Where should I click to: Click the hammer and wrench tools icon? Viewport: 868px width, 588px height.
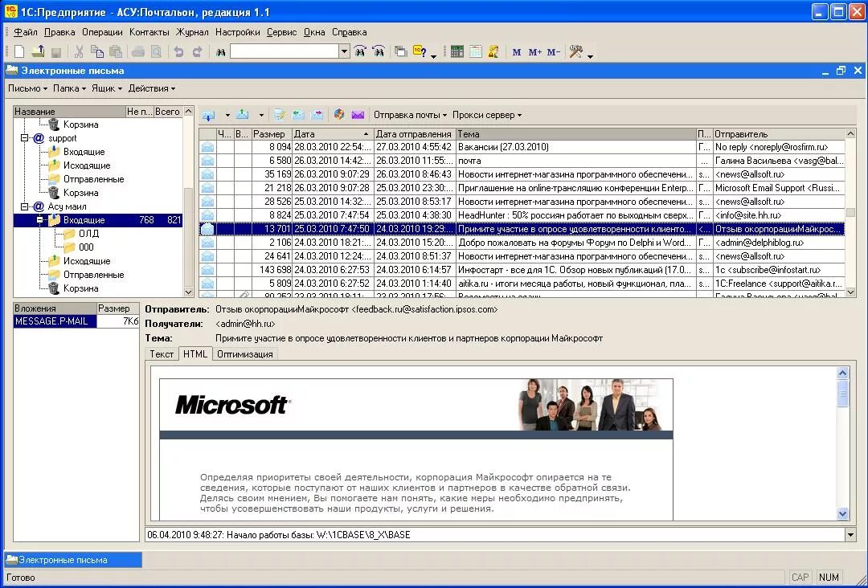(576, 52)
